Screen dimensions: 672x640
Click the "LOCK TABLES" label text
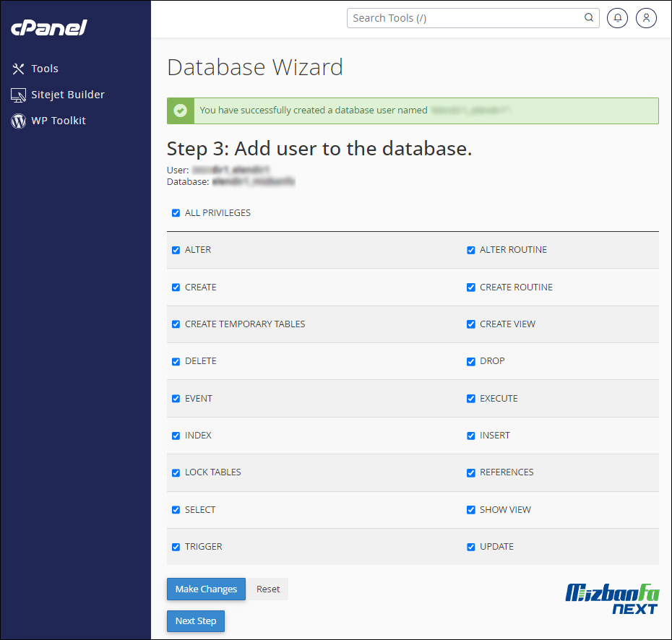click(x=213, y=472)
